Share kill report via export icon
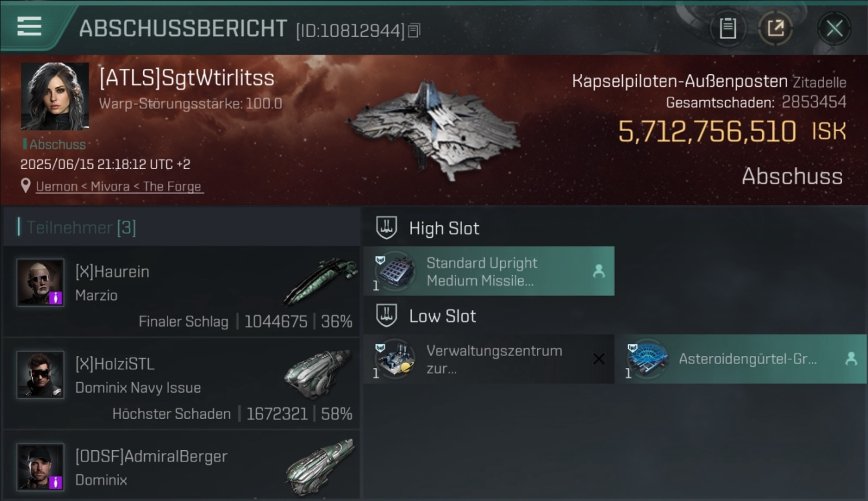868x501 pixels. pos(775,29)
